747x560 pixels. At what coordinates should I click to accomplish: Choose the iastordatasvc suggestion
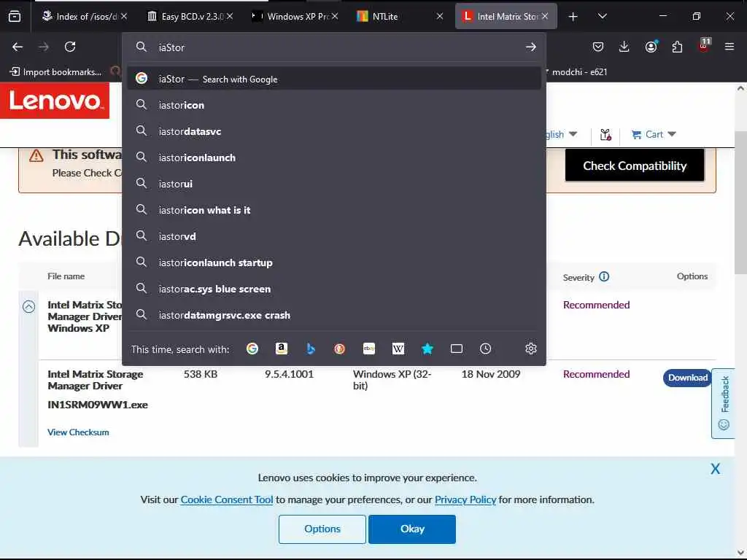tap(334, 131)
